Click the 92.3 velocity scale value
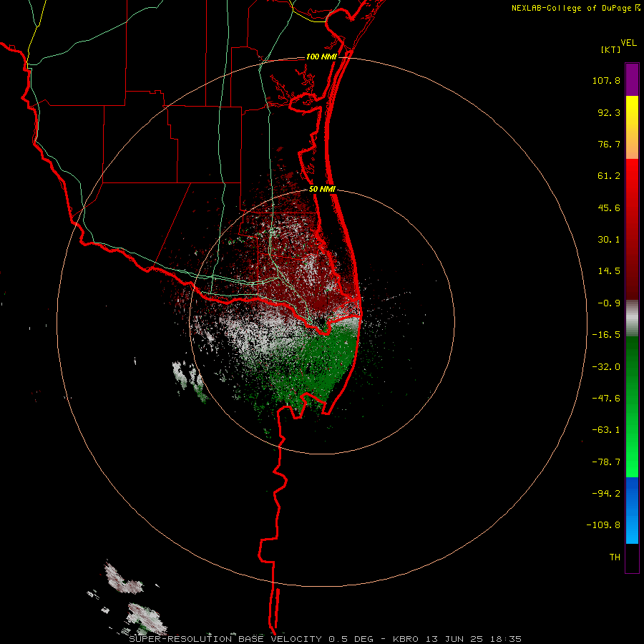The height and width of the screenshot is (644, 644). (609, 112)
